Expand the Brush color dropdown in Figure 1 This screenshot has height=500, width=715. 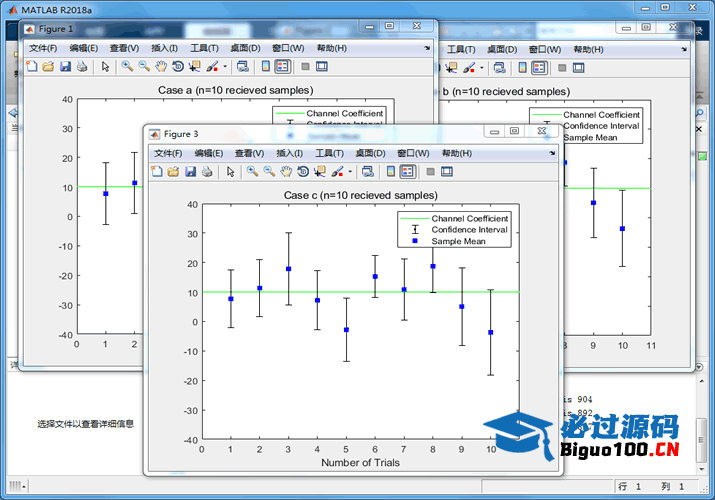(x=225, y=67)
